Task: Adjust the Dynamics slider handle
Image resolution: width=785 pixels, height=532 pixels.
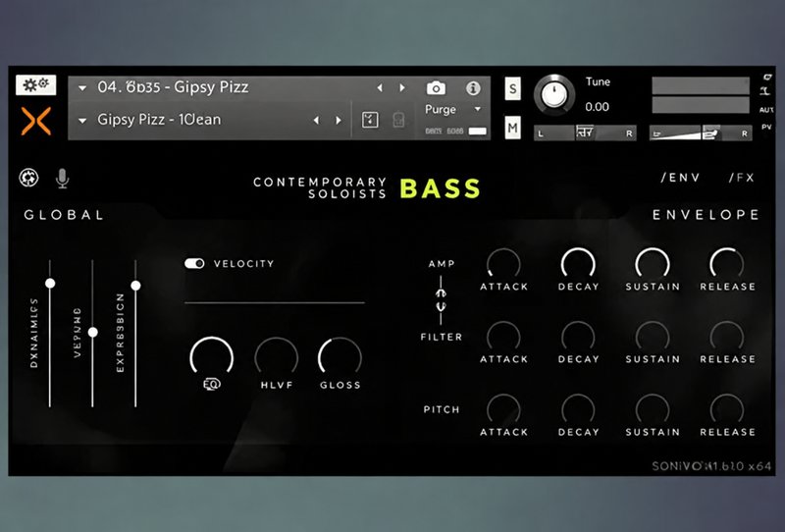Action: click(50, 284)
